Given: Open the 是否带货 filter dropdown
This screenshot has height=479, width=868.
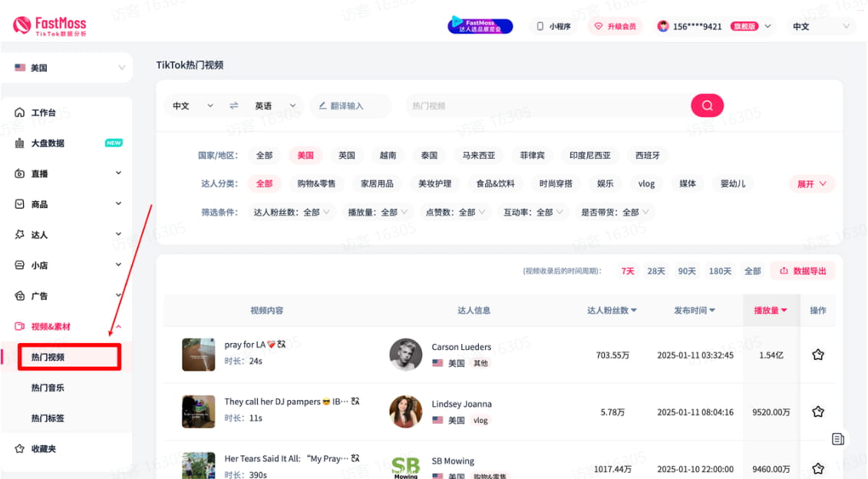Looking at the screenshot, I should [x=615, y=212].
